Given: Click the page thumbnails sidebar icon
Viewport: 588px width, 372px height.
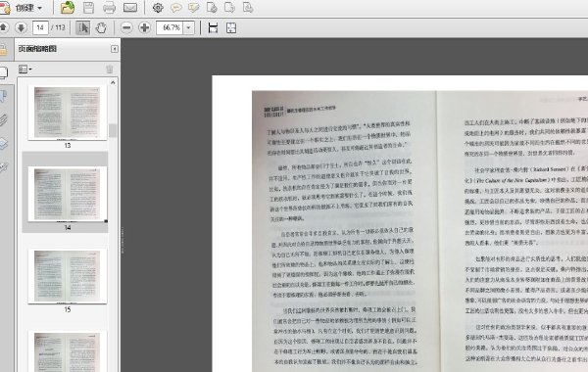Looking at the screenshot, I should click(3, 71).
